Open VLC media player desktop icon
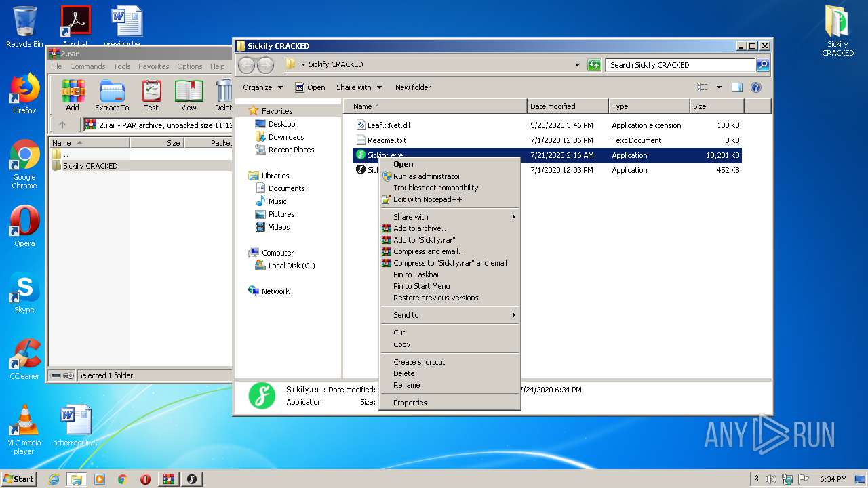The width and height of the screenshot is (868, 488). coord(24,430)
